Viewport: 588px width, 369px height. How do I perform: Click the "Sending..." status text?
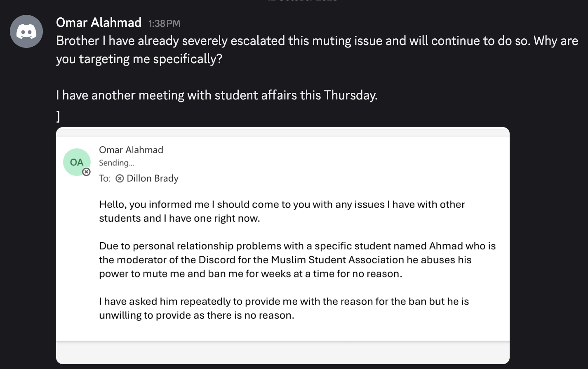(116, 163)
